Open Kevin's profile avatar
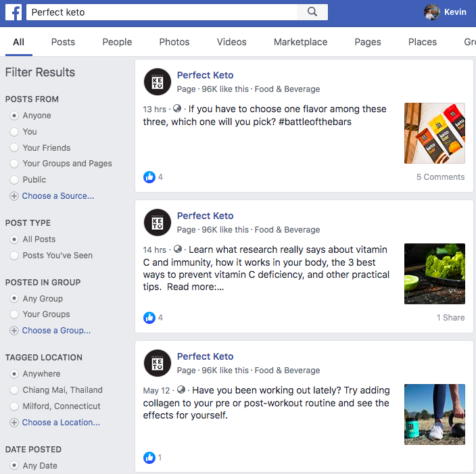 coord(431,12)
